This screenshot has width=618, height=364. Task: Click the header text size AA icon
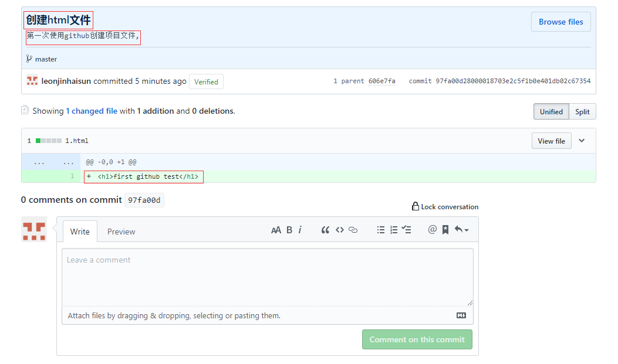276,230
